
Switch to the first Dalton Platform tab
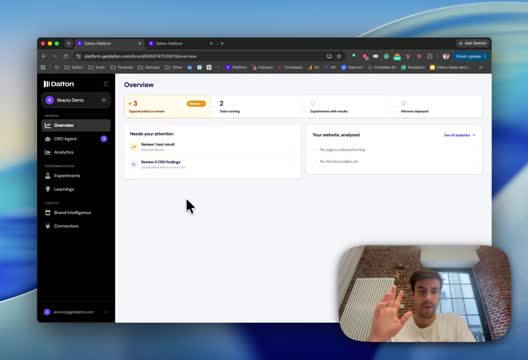pyautogui.click(x=109, y=43)
